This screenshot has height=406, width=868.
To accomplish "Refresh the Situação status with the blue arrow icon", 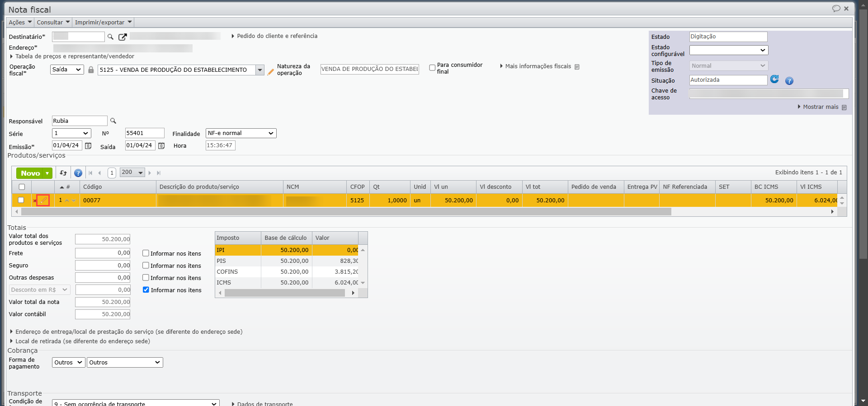I will click(774, 79).
